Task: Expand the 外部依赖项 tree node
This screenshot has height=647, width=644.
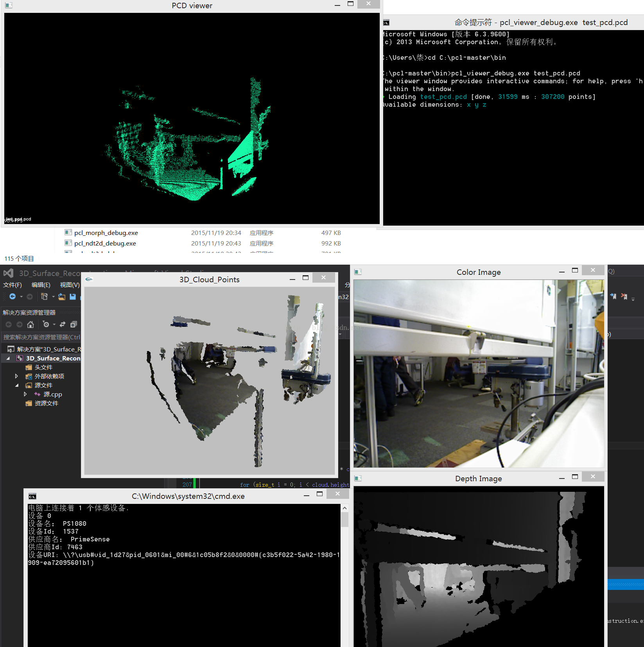Action: click(16, 376)
